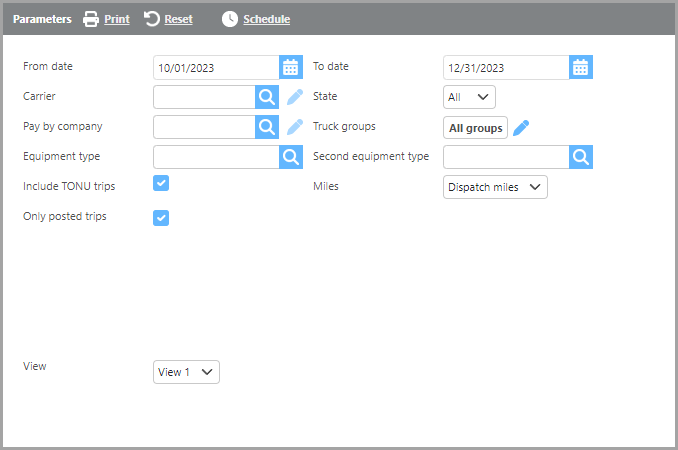The width and height of the screenshot is (678, 450).
Task: Open the View dropdown showing View 1
Action: pyautogui.click(x=186, y=372)
